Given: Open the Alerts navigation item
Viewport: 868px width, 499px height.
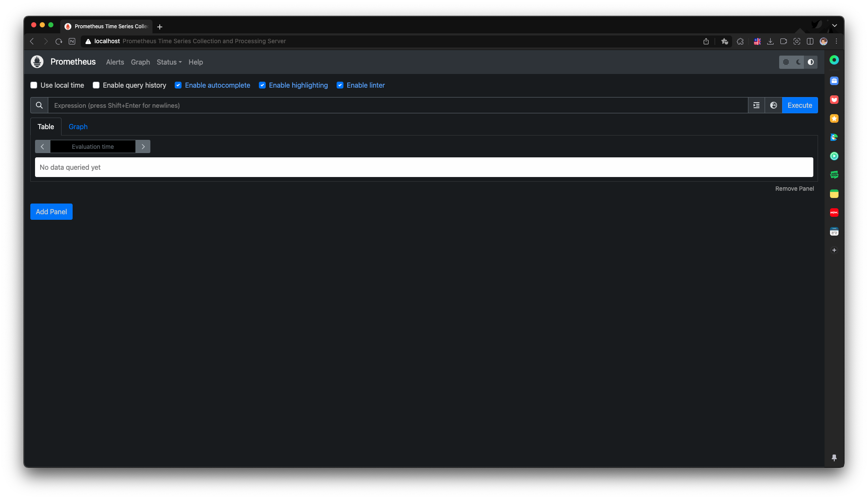Looking at the screenshot, I should pos(115,62).
